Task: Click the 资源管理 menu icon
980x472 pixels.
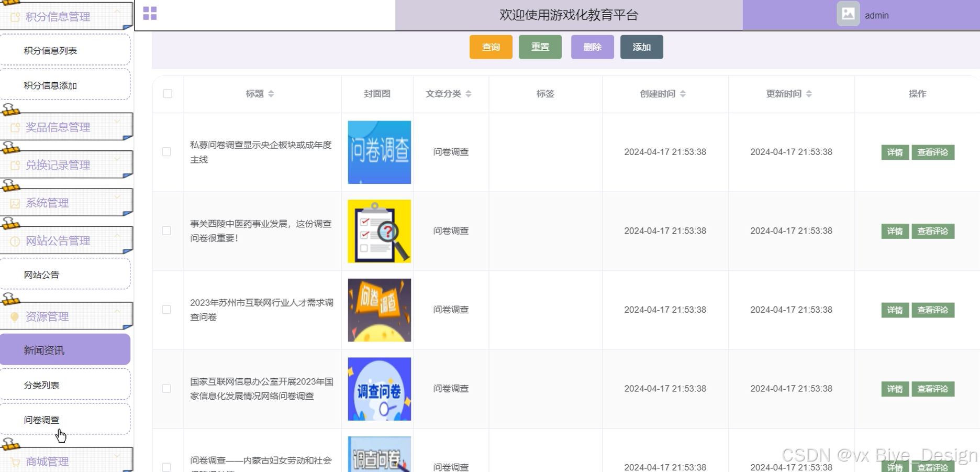Action: point(15,316)
